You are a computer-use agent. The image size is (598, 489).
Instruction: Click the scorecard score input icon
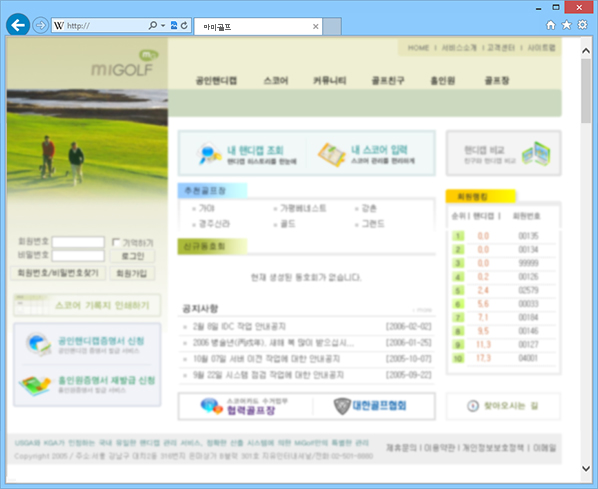pos(331,154)
